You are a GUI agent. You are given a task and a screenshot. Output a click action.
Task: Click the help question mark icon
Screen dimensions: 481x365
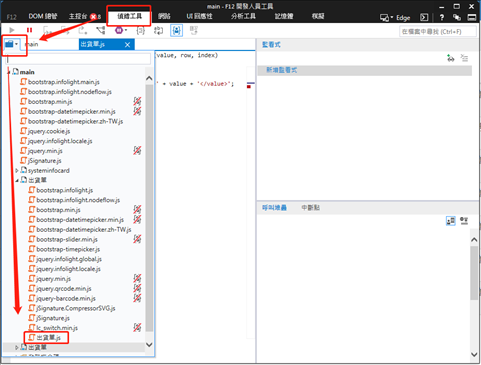click(x=442, y=18)
